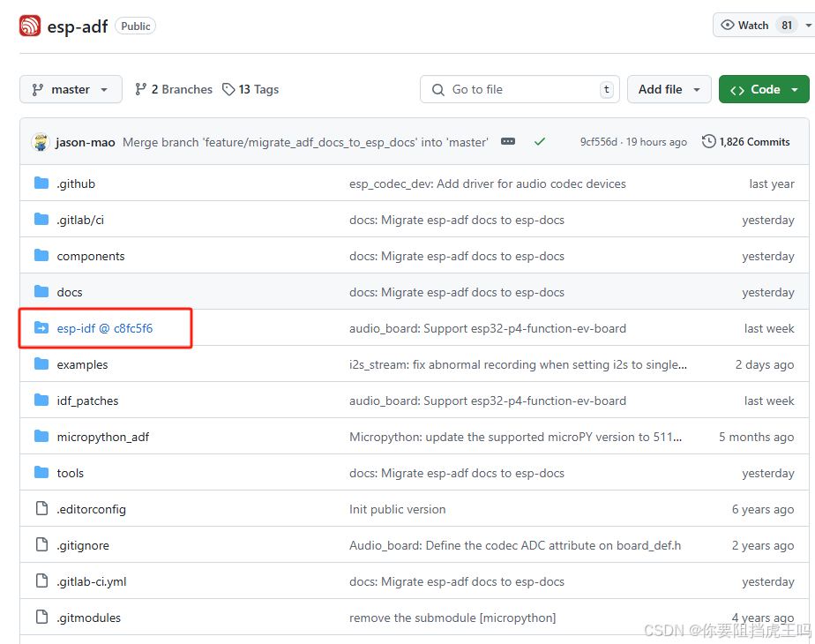Click the Public visibility badge
The height and width of the screenshot is (644, 815).
point(135,26)
